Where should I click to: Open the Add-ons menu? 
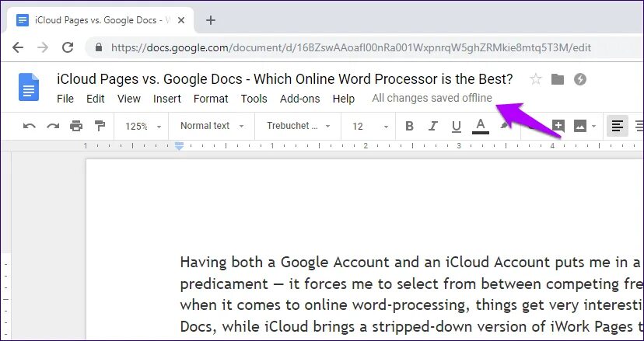299,99
